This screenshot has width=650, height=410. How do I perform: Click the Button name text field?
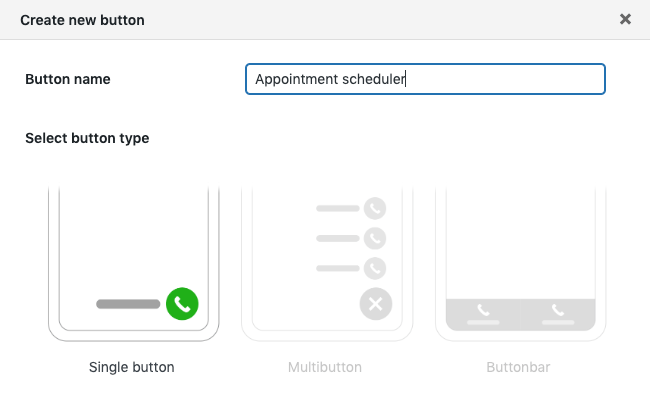pos(425,79)
